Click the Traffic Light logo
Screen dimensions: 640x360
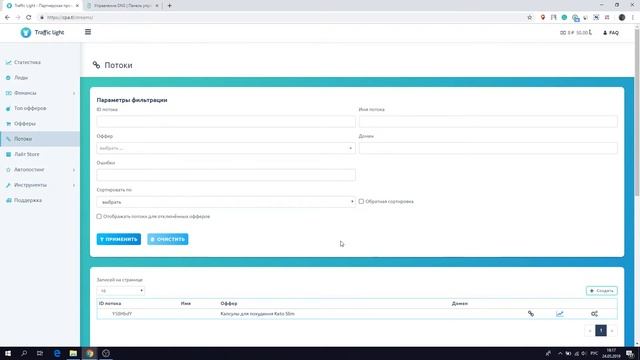tap(42, 32)
